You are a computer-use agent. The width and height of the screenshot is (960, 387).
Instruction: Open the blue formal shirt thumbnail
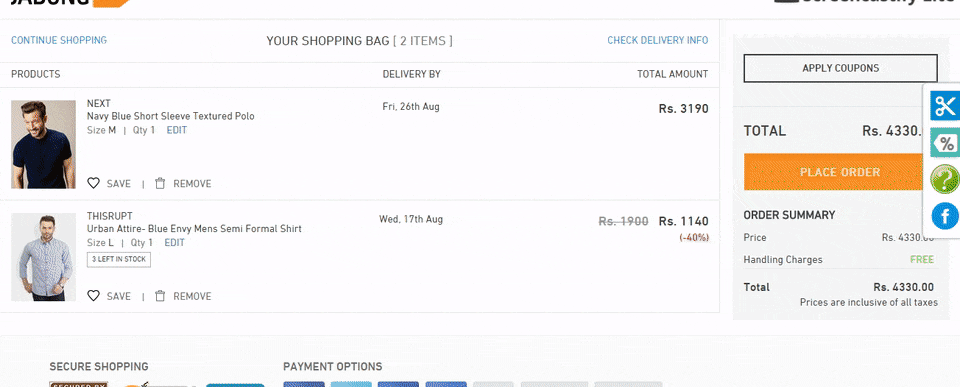[43, 257]
